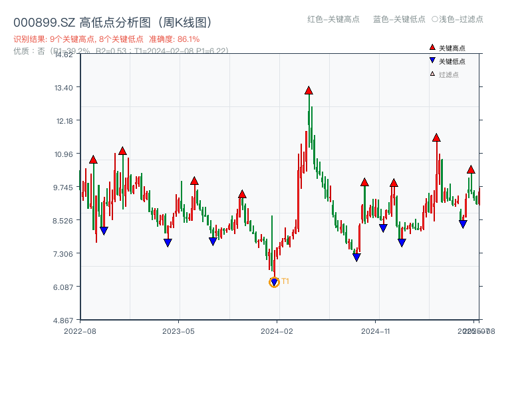Select the rightmost red high-point triangle
Screen dimensions: 532x399
tap(471, 170)
